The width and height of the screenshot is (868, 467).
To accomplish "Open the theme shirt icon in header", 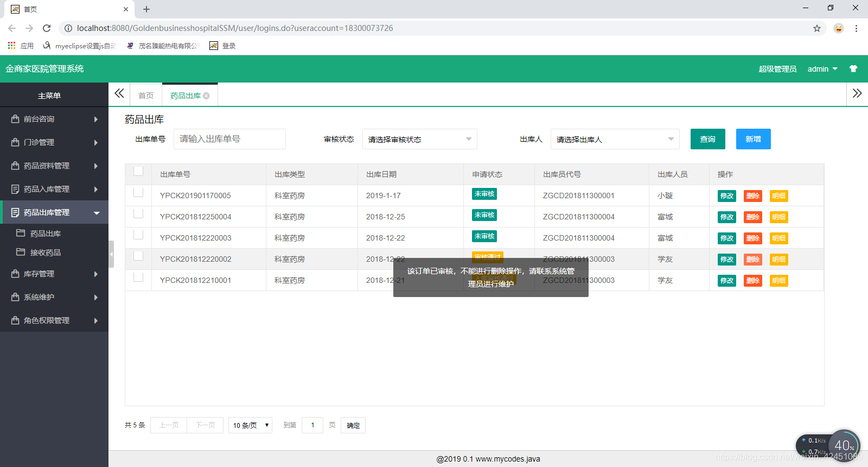I will 853,69.
